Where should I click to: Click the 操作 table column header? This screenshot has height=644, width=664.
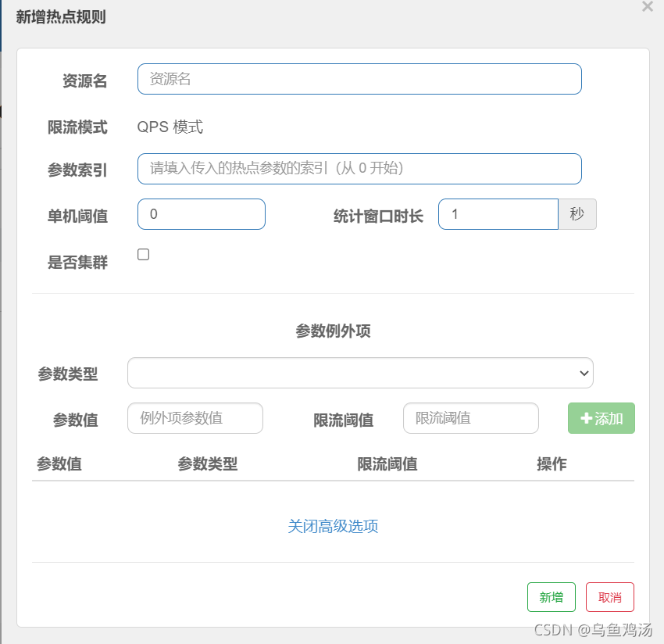552,464
